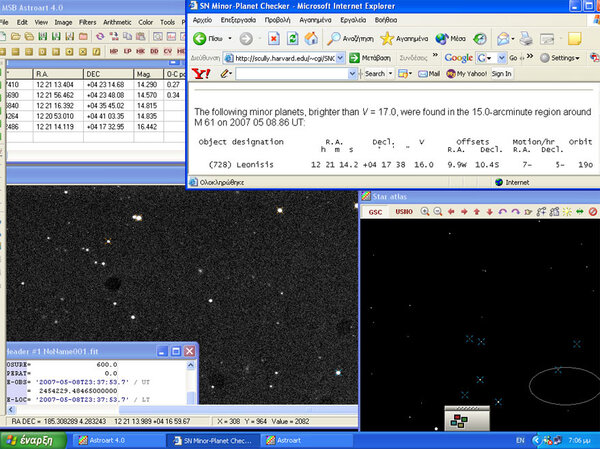
Task: Click the clockwise rotate arrow in Star atlas
Action: 515,211
